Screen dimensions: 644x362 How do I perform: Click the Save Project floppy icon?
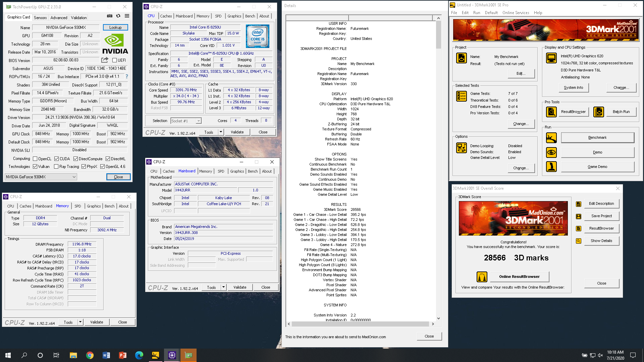pos(579,217)
